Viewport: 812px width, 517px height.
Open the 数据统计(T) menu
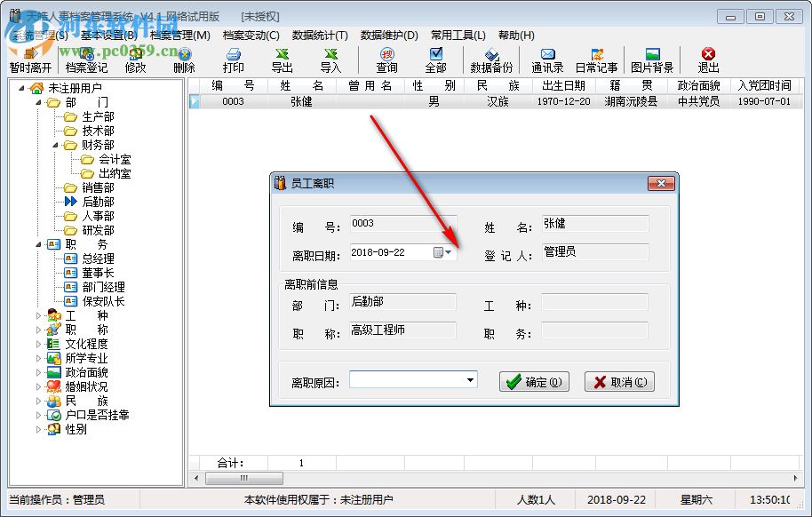(x=318, y=35)
